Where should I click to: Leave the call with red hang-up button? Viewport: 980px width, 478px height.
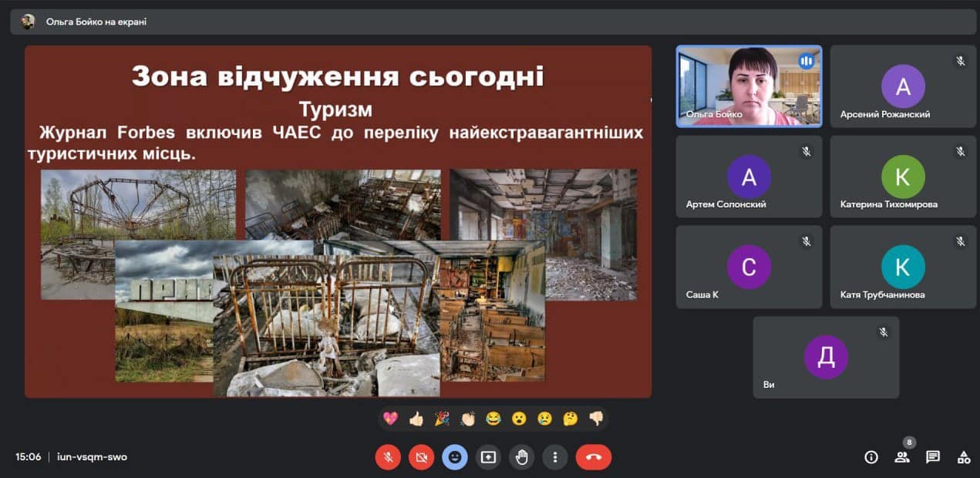point(593,457)
